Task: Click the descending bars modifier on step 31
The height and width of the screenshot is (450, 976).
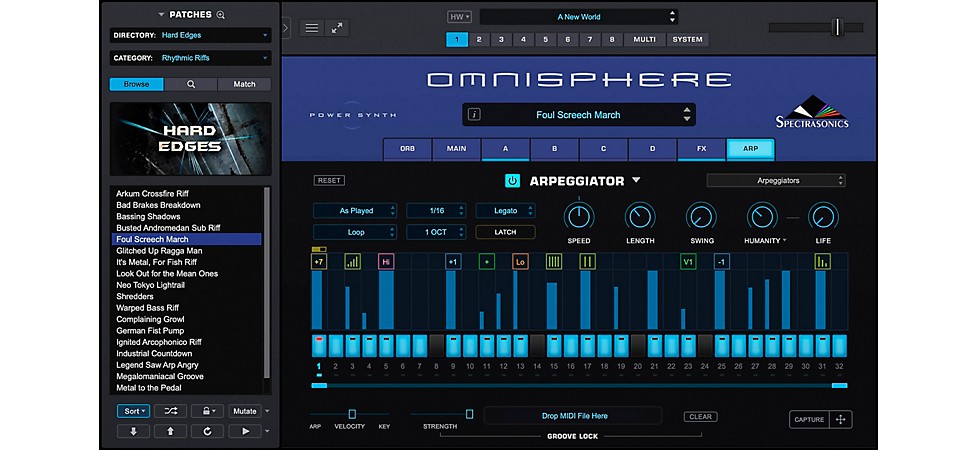Action: (x=822, y=262)
